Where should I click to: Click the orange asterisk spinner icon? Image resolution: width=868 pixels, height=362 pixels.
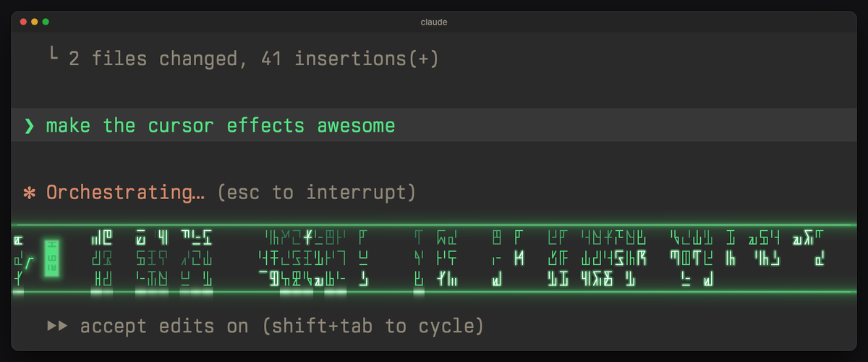click(x=29, y=193)
